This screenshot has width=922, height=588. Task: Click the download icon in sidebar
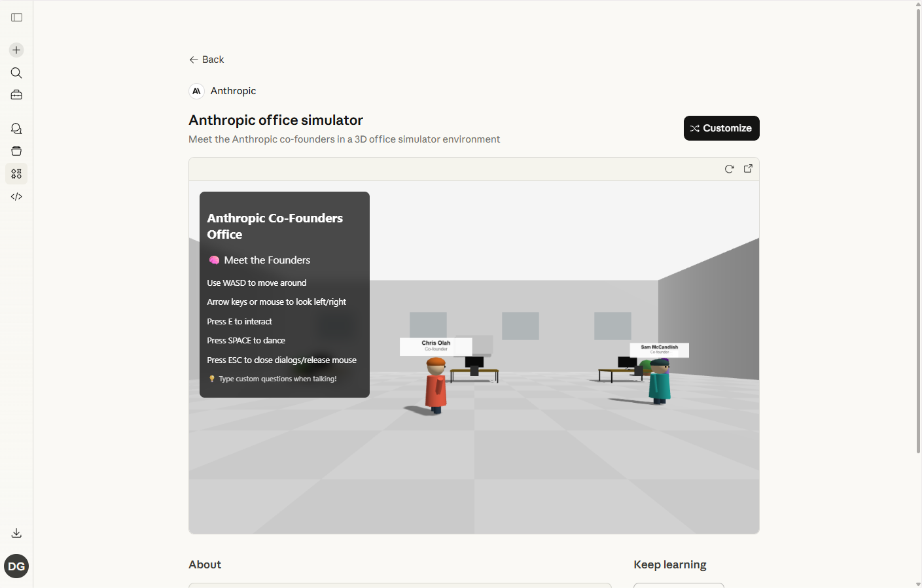16,533
